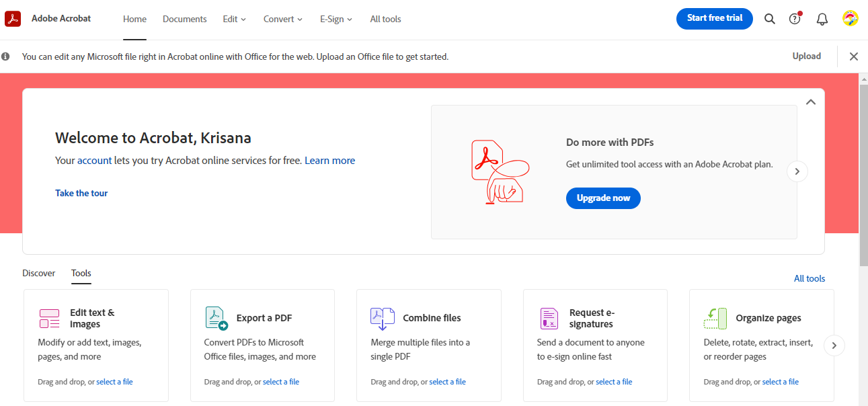
Task: Dismiss the Office info banner
Action: [x=854, y=56]
